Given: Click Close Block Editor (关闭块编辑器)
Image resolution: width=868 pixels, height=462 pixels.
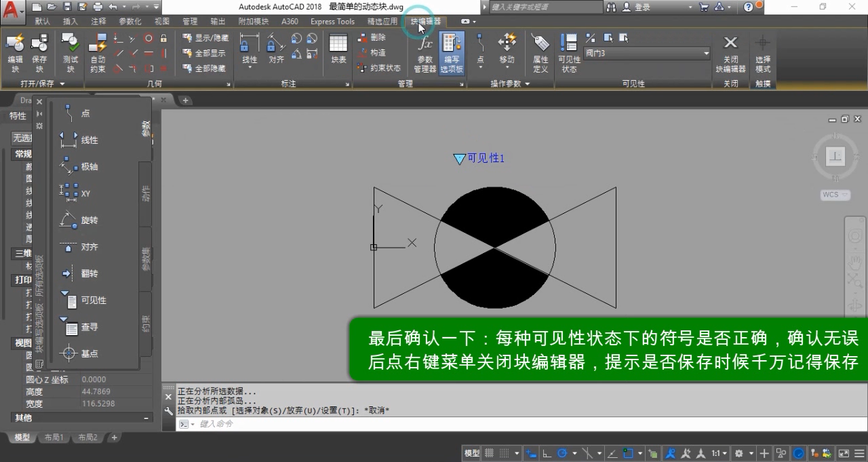Looking at the screenshot, I should (x=730, y=53).
